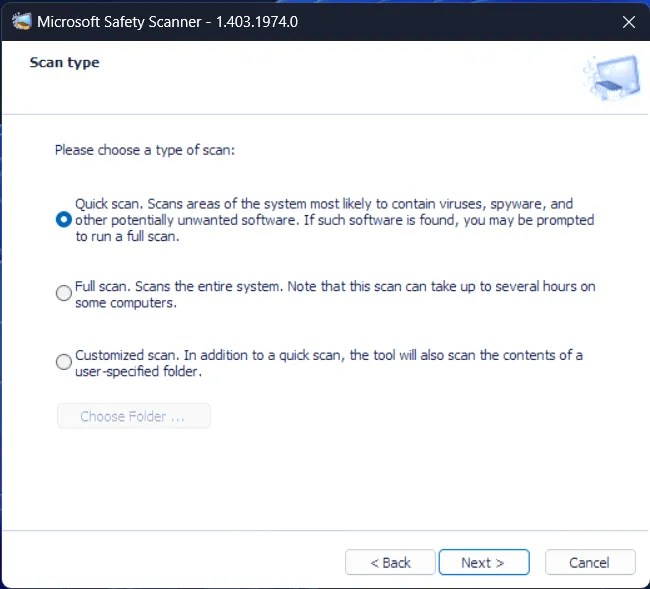Image resolution: width=650 pixels, height=589 pixels.
Task: Go back with the < Back button
Action: [390, 562]
